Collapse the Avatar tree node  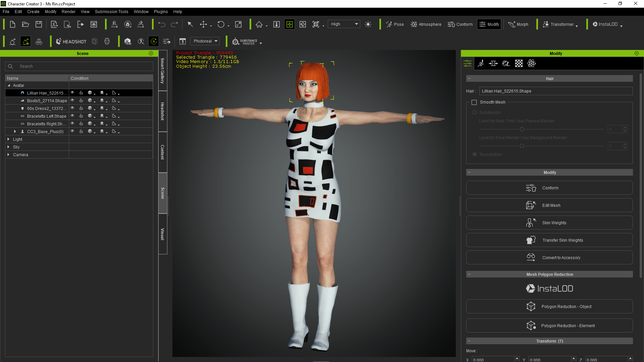pos(9,85)
